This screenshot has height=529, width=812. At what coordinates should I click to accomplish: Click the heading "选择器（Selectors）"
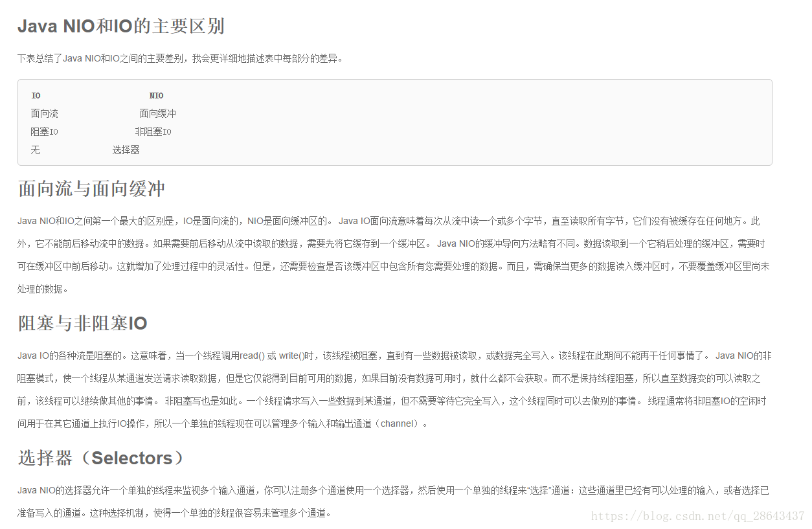coord(102,458)
